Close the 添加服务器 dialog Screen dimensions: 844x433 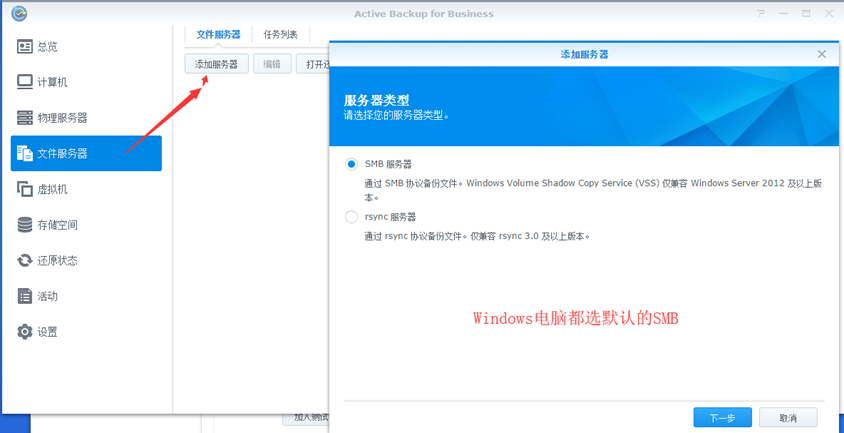click(x=822, y=54)
